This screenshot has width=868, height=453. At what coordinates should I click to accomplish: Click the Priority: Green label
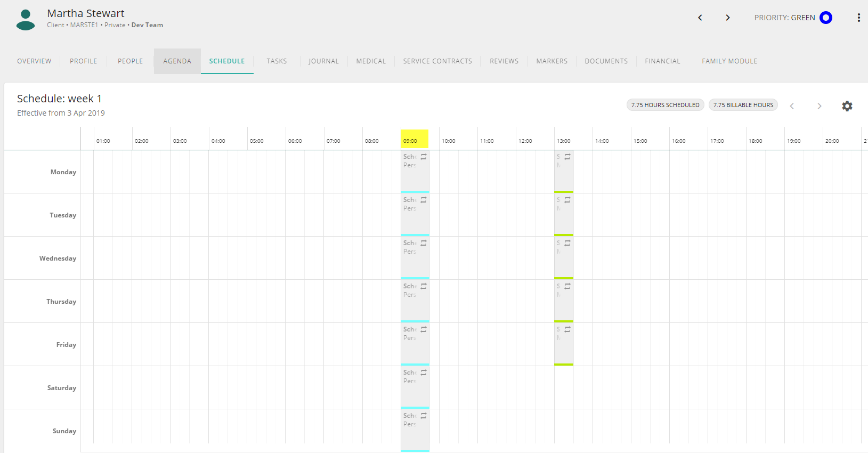(x=784, y=18)
